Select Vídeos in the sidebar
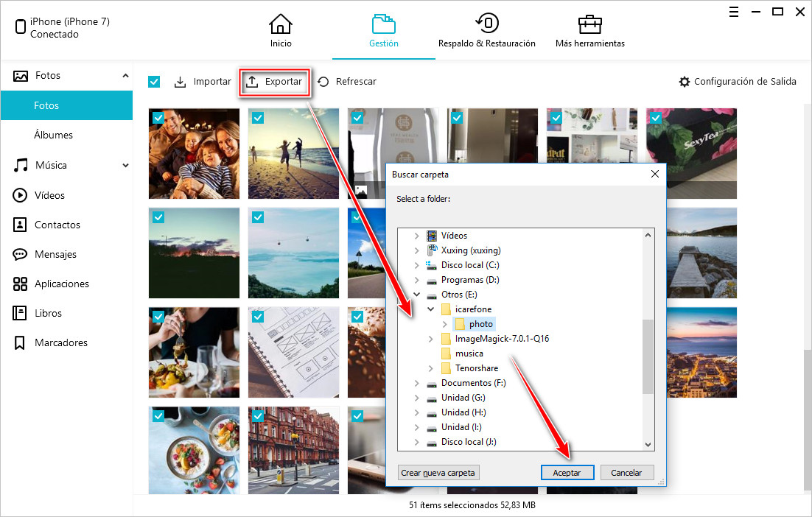This screenshot has width=812, height=517. [49, 195]
